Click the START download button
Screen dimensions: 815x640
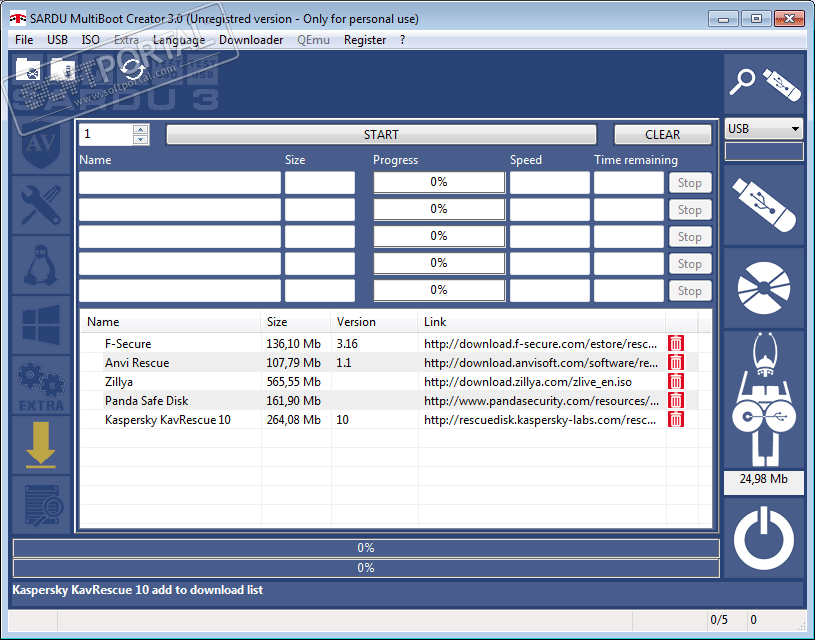tap(381, 135)
